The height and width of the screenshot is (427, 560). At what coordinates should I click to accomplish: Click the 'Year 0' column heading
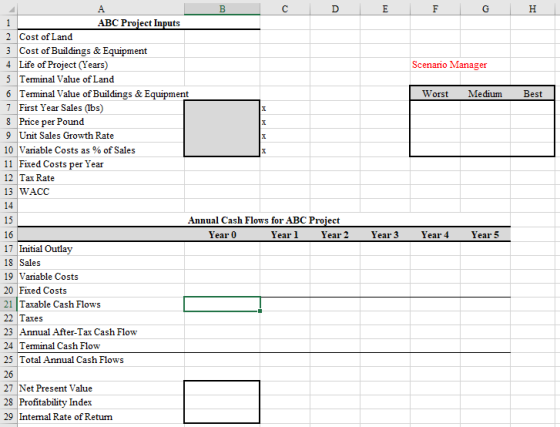[x=222, y=235]
